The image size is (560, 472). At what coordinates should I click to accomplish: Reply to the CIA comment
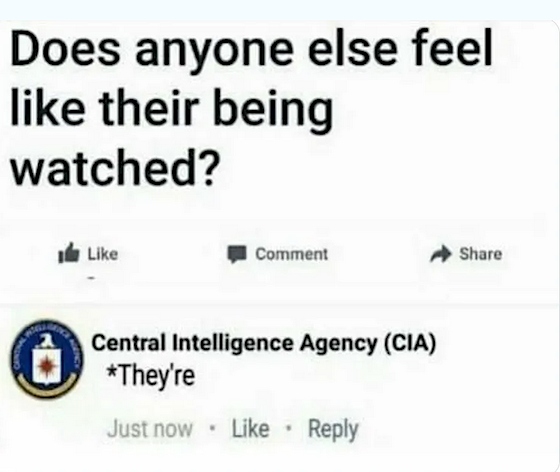pos(333,430)
